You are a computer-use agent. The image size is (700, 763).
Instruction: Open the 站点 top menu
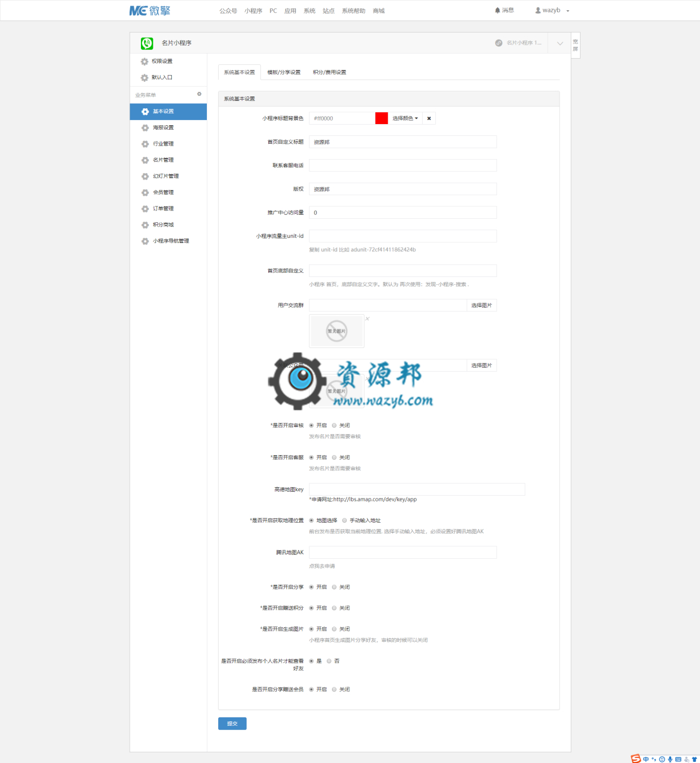pyautogui.click(x=329, y=11)
